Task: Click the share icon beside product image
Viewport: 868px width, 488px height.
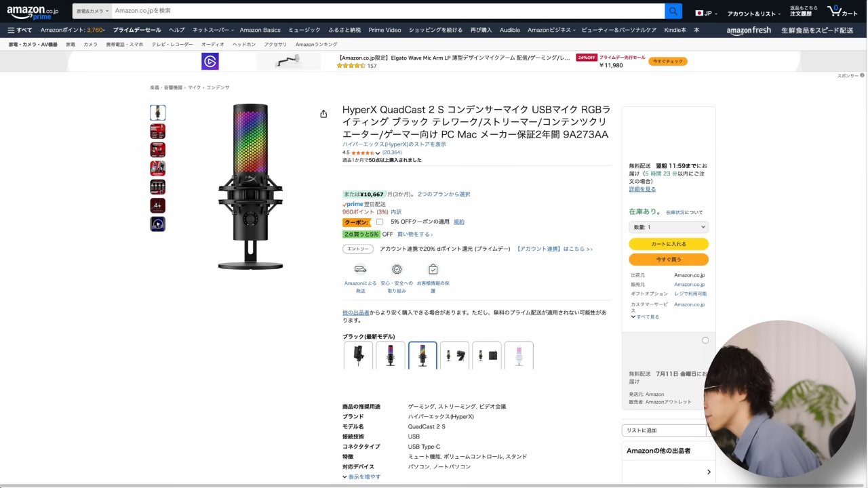Action: 323,114
